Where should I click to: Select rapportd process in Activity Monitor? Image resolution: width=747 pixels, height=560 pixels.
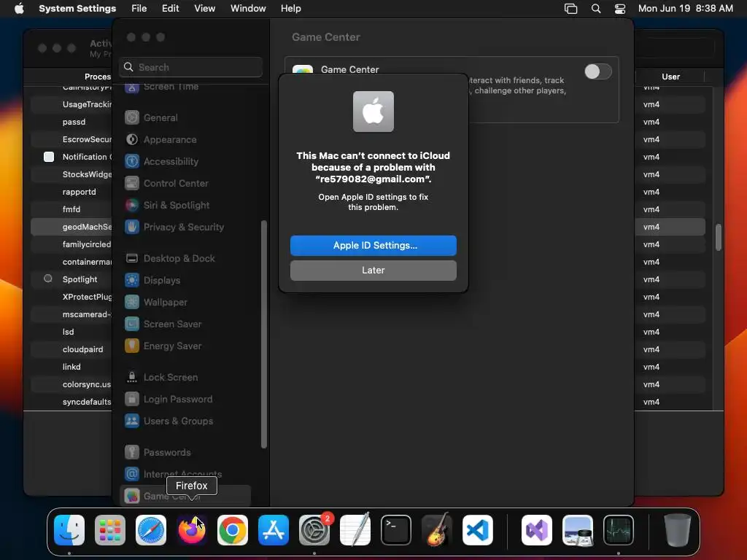[x=79, y=192]
